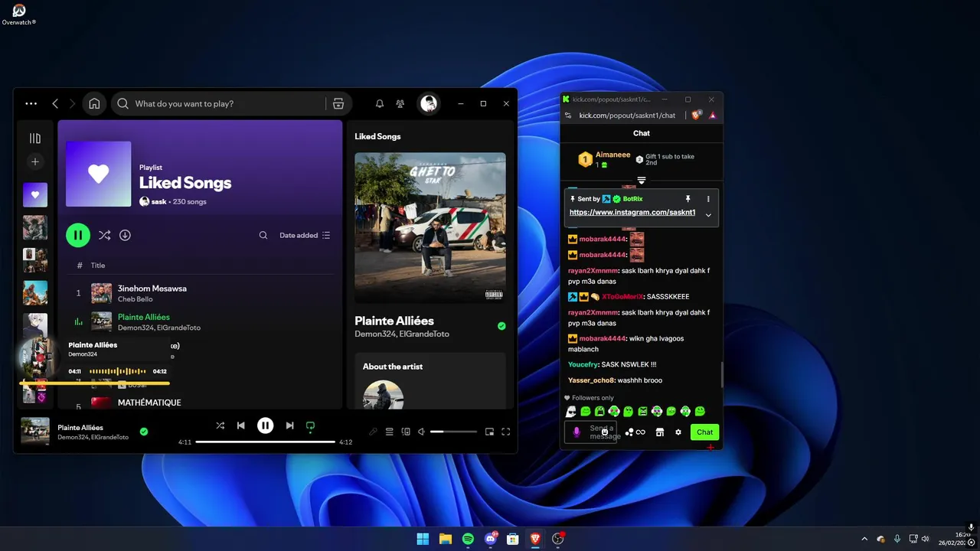980x551 pixels.
Task: Open Friend Activity icon
Action: (x=400, y=103)
